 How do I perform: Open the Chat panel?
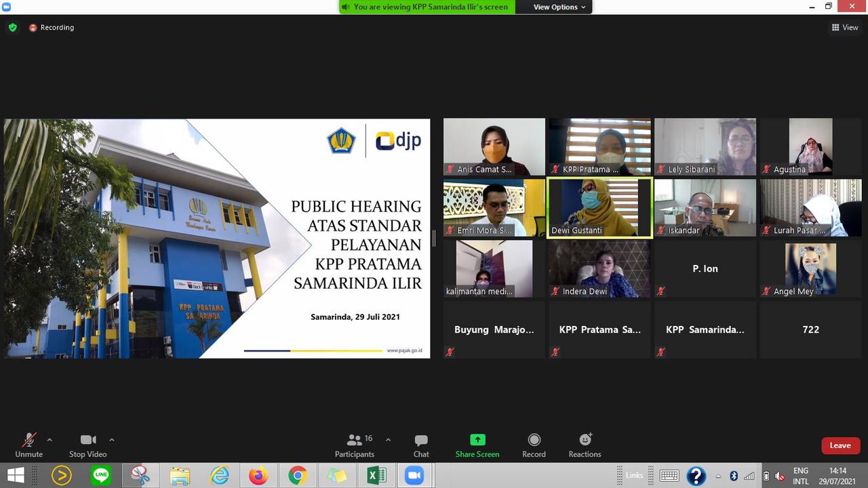click(421, 445)
